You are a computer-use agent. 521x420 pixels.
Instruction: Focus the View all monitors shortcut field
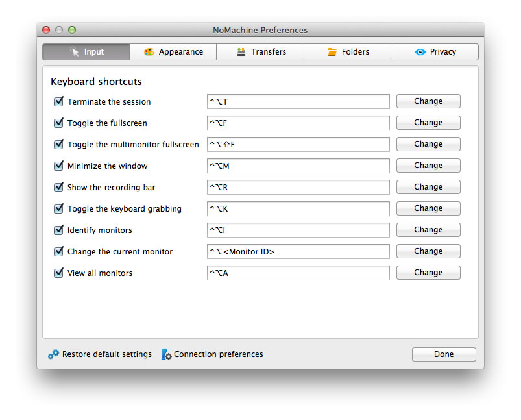click(x=298, y=273)
